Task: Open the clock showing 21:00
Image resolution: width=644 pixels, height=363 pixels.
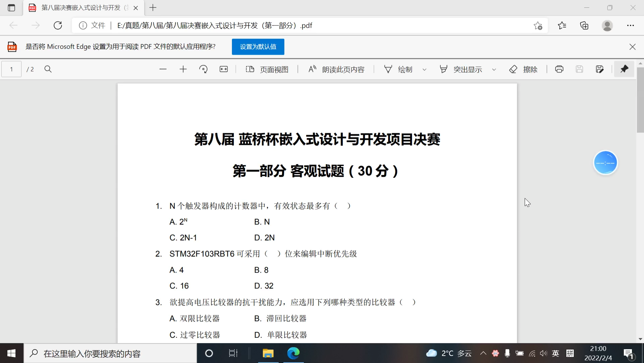Action: point(598,353)
